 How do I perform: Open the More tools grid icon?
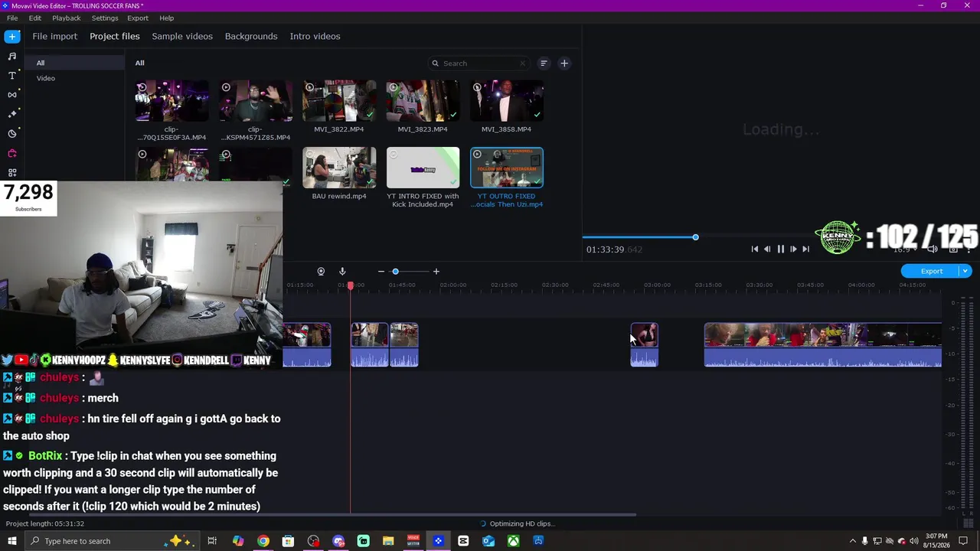12,173
